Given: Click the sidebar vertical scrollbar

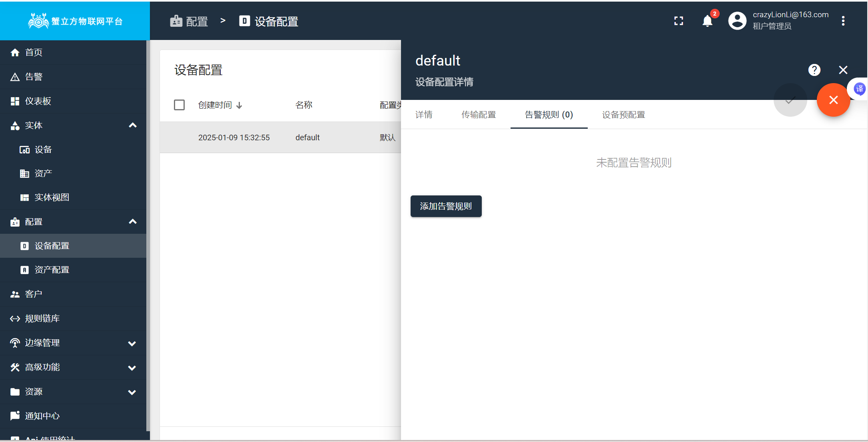Looking at the screenshot, I should pyautogui.click(x=148, y=236).
